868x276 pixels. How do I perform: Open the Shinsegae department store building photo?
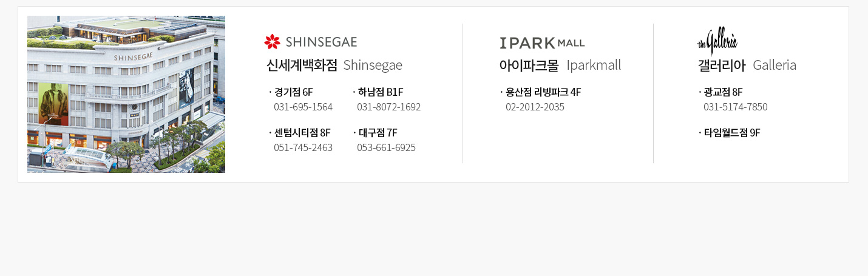click(126, 95)
